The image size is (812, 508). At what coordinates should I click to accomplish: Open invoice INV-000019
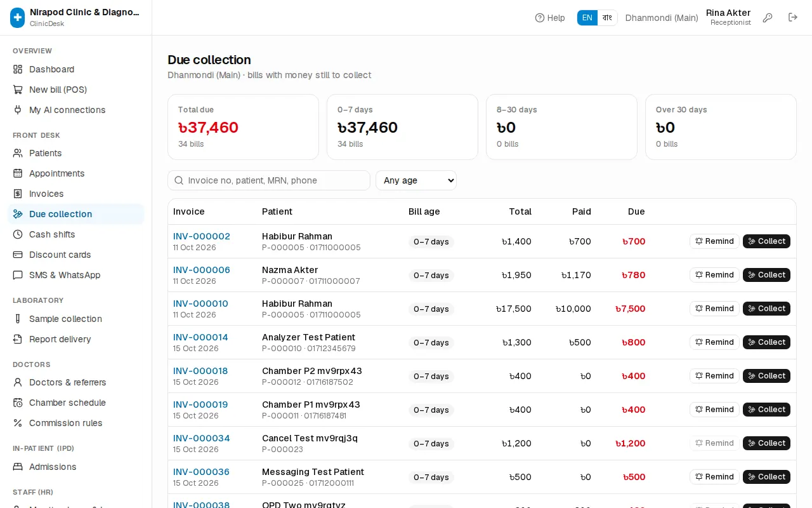(200, 404)
